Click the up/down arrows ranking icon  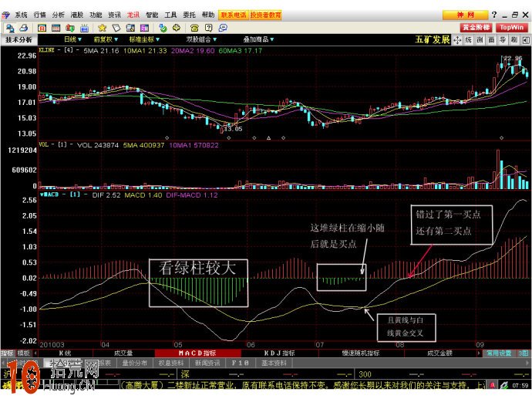point(70,28)
